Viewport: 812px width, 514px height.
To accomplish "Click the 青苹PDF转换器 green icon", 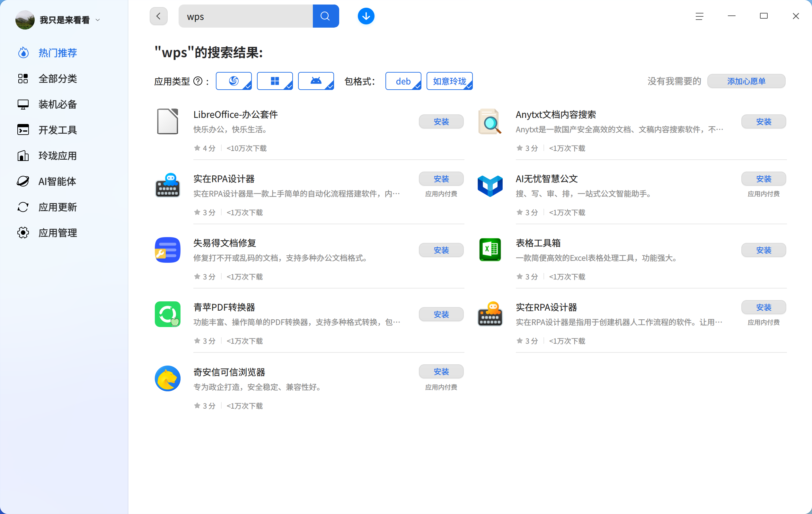I will click(168, 314).
